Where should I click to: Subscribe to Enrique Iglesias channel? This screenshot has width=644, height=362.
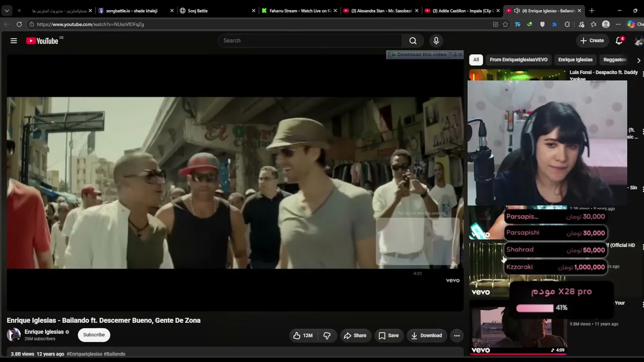point(94,335)
